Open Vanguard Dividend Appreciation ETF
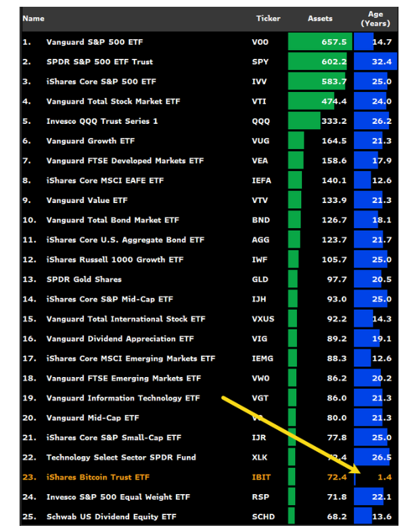This screenshot has width=412, height=532. coord(120,338)
